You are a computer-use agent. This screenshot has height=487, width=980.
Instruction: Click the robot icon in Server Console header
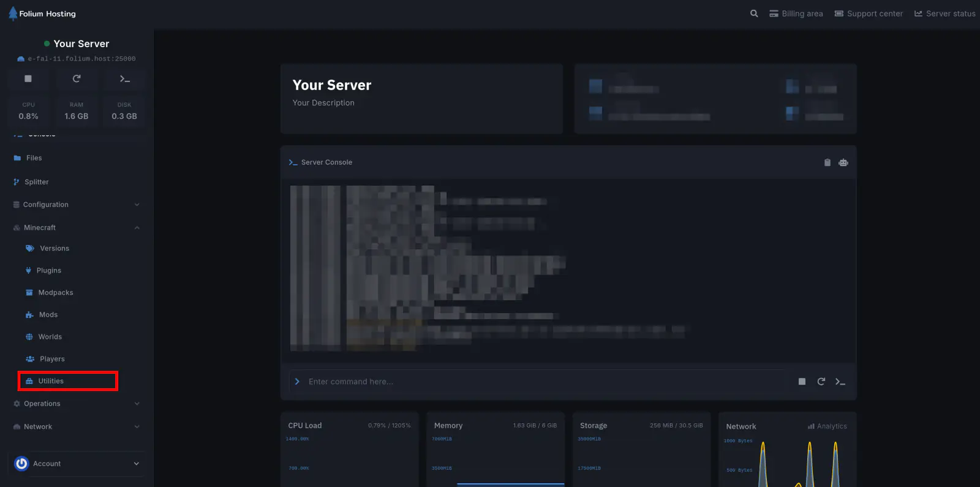[843, 162]
